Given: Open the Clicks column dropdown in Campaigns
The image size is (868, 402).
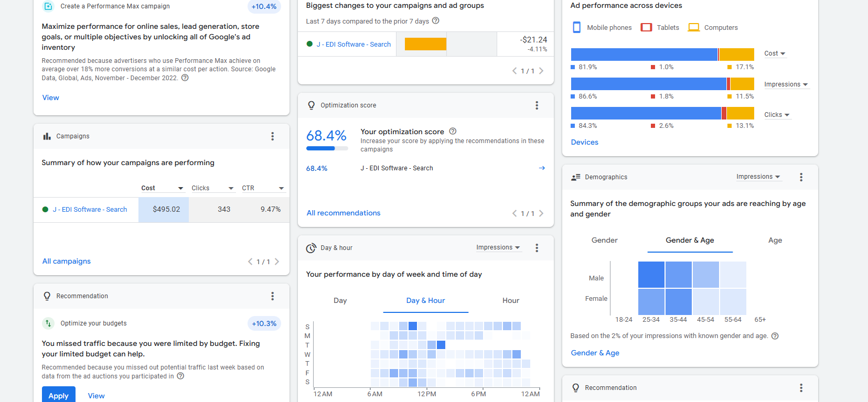Looking at the screenshot, I should 212,188.
